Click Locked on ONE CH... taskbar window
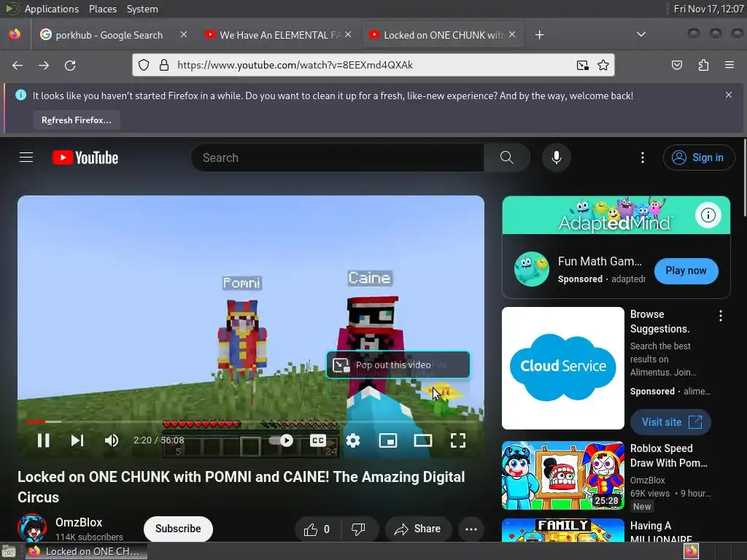 point(86,551)
